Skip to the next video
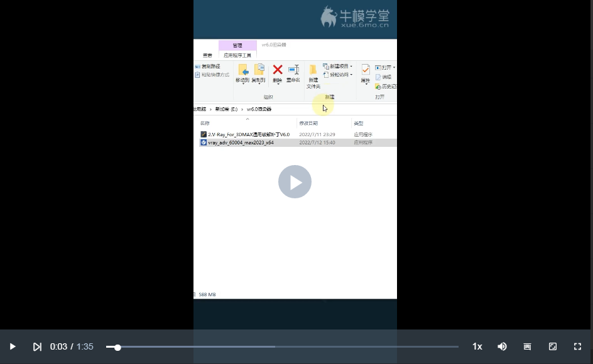The image size is (593, 364). click(37, 346)
